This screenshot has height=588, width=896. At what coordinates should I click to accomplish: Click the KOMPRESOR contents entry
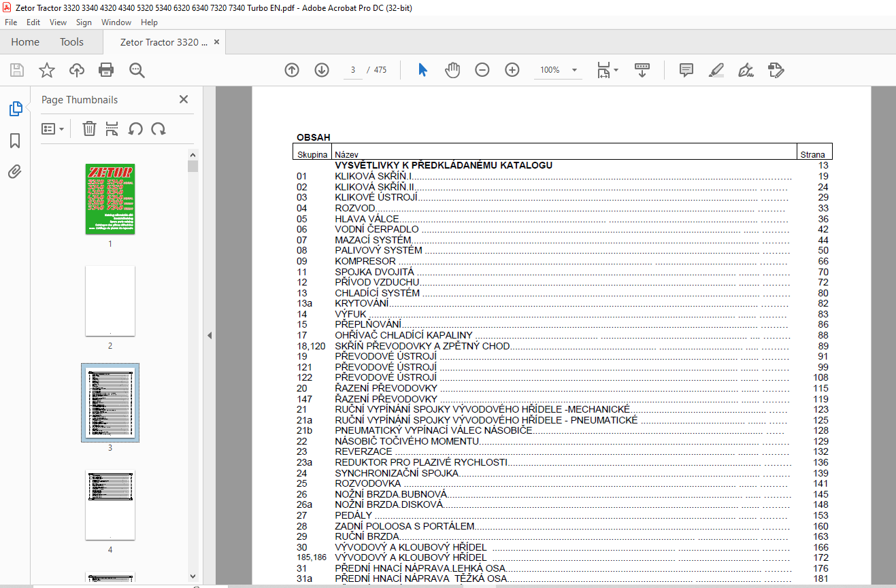(x=365, y=261)
